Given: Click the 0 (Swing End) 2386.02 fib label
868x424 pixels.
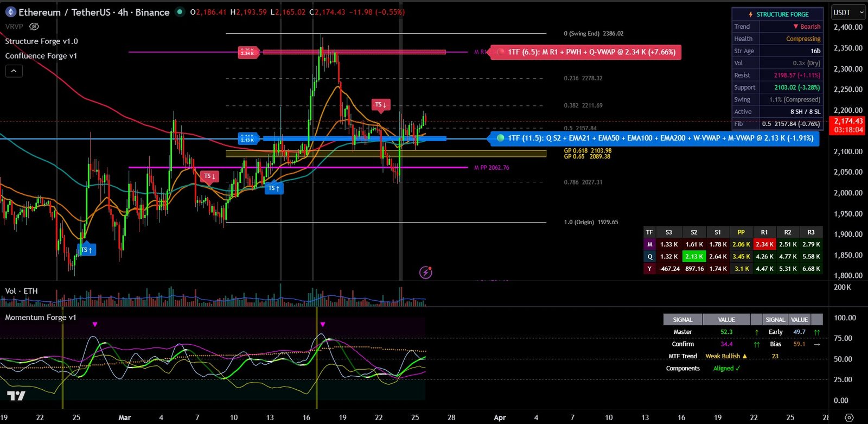Looking at the screenshot, I should 593,34.
